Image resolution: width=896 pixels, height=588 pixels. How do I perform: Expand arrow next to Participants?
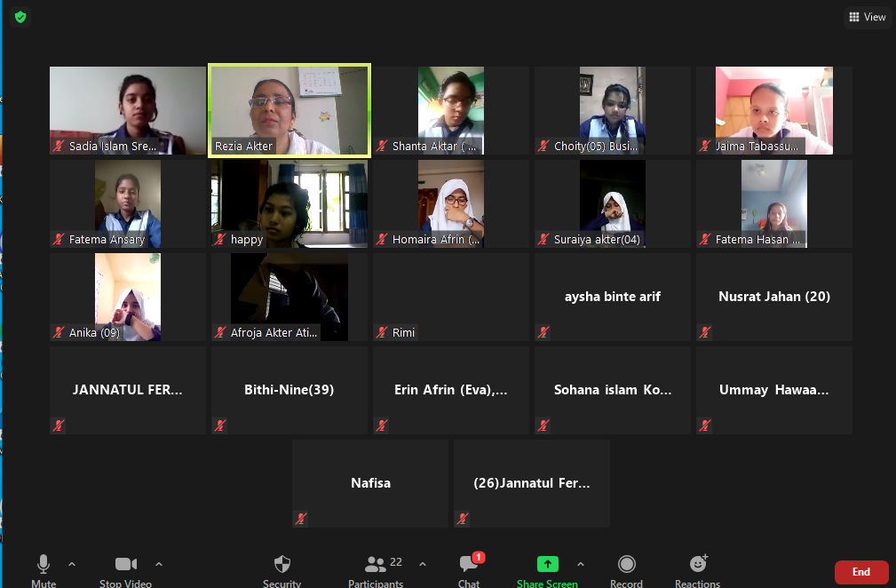[x=423, y=564]
